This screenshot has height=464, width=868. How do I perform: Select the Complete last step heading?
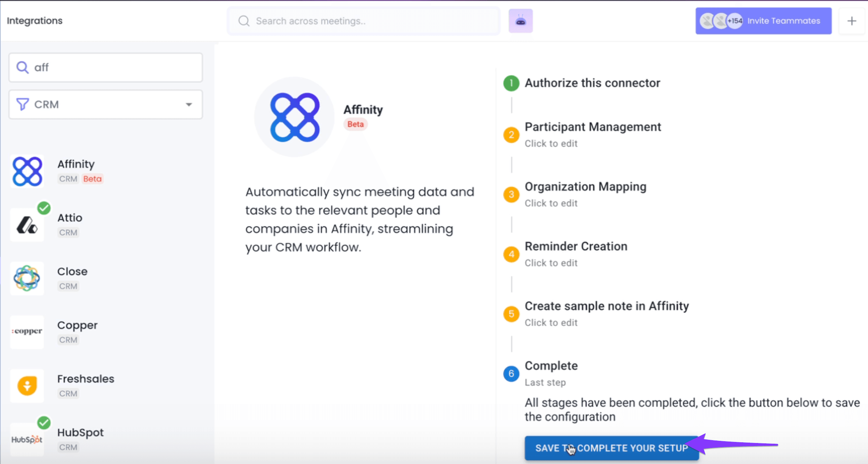coord(551,366)
